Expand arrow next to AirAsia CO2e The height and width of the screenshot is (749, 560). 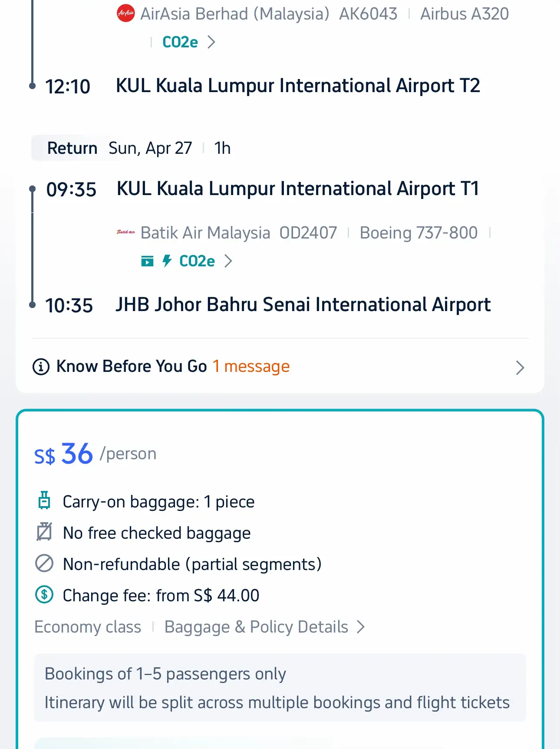pos(211,42)
